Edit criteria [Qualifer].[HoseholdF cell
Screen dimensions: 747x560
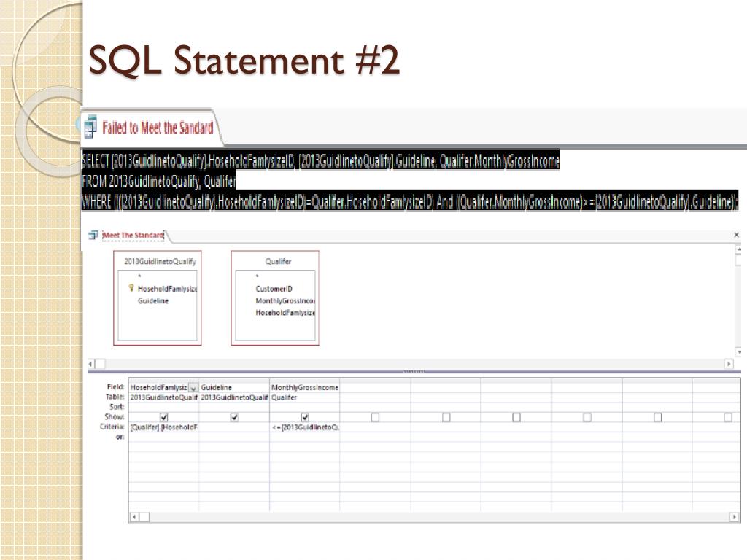tap(163, 427)
